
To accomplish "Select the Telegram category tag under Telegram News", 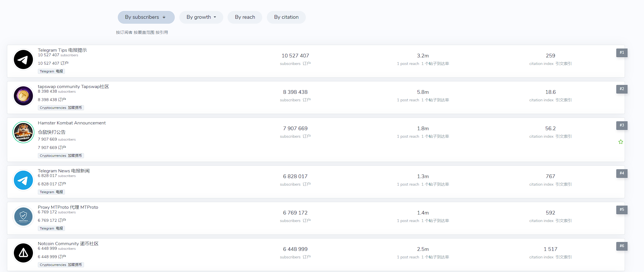I will [x=51, y=192].
